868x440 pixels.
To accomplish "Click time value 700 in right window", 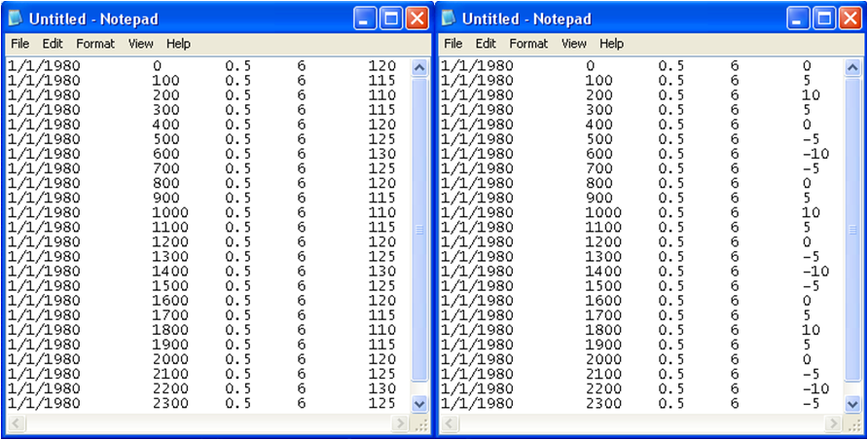I will pos(598,168).
